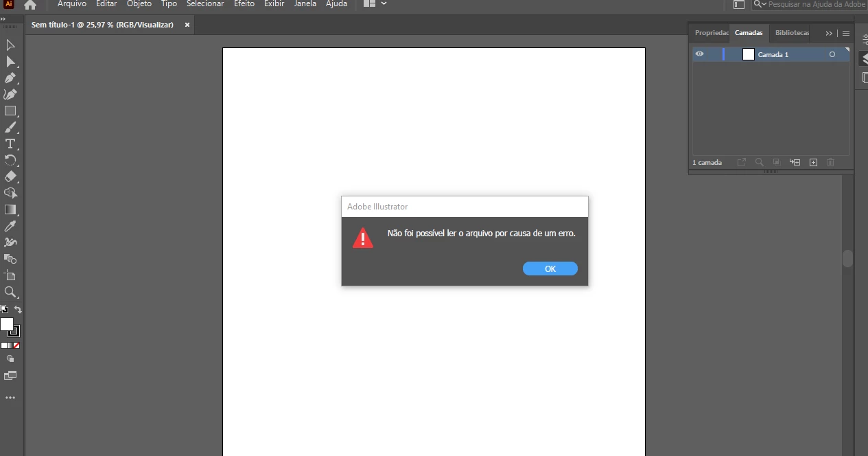Select the Camada 1 layer name
Image resolution: width=868 pixels, height=456 pixels.
point(773,54)
